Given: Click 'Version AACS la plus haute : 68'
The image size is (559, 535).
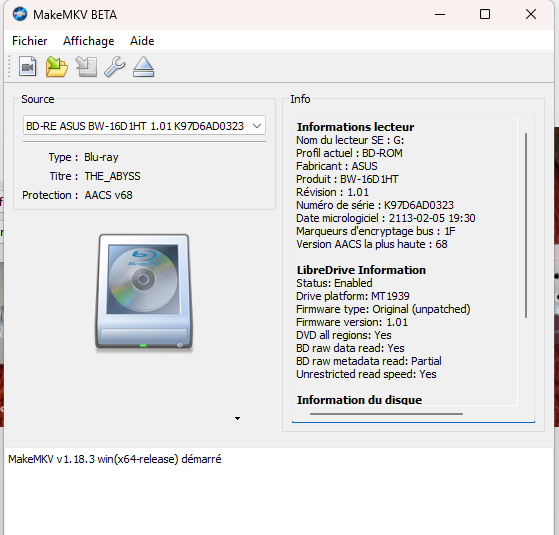Looking at the screenshot, I should [372, 244].
